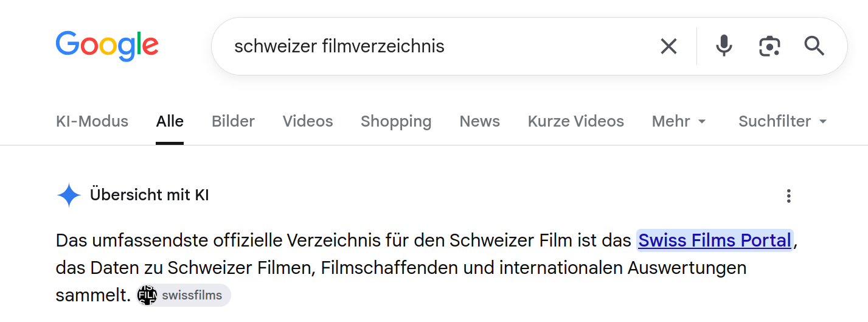
Task: Switch to the KI-Modus tab
Action: [x=92, y=121]
